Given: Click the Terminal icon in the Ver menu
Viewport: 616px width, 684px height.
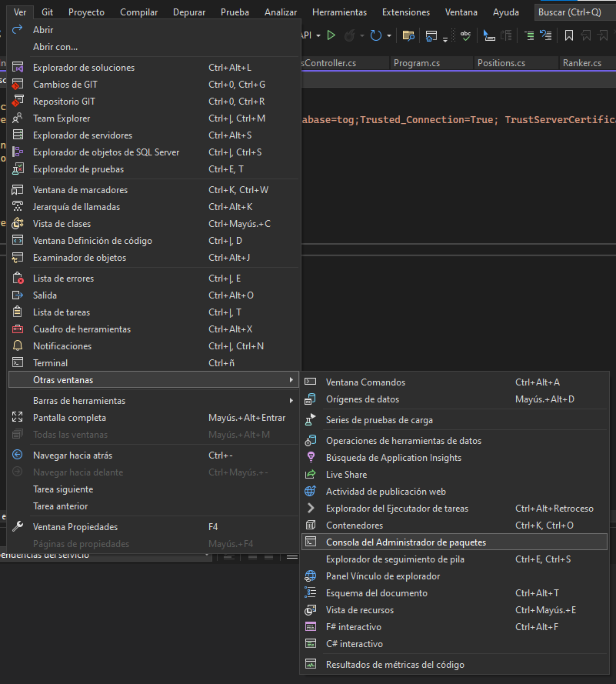Looking at the screenshot, I should [18, 362].
